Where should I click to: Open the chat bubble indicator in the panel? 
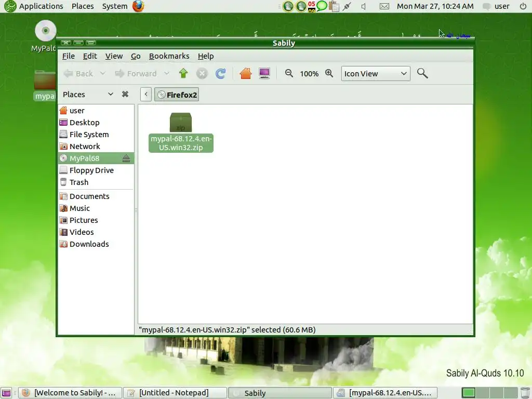point(322,6)
